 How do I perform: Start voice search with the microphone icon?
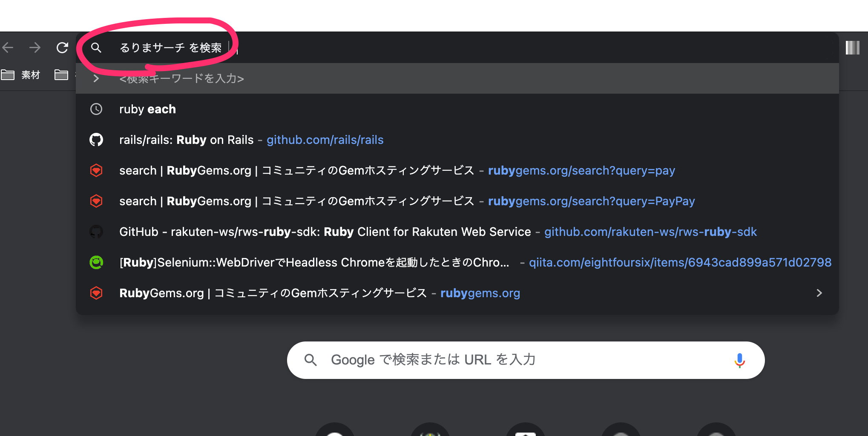coord(739,360)
